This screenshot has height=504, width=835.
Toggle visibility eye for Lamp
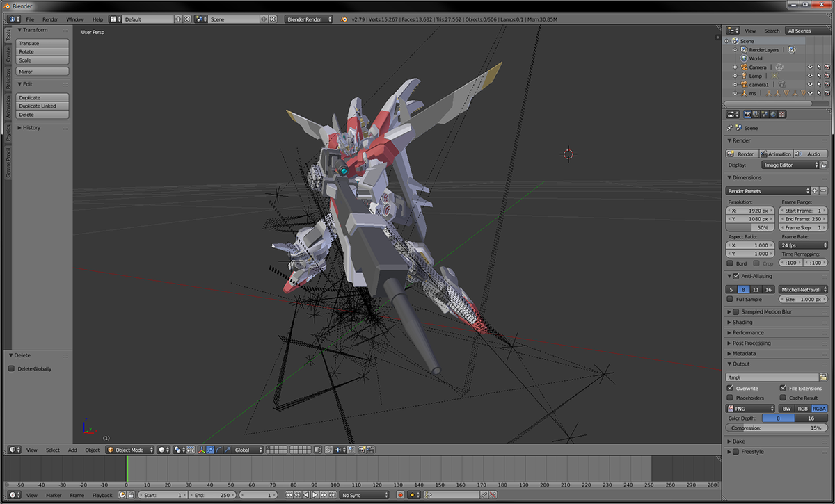click(810, 76)
